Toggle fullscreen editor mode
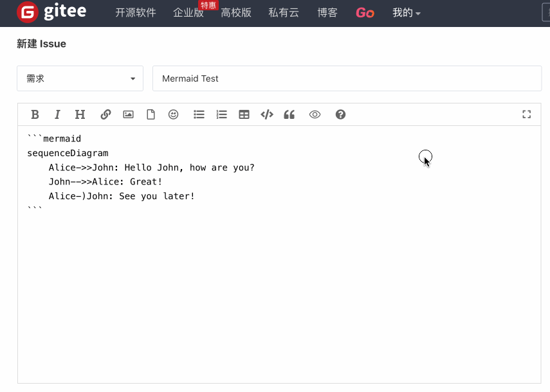This screenshot has width=550, height=392. click(526, 114)
